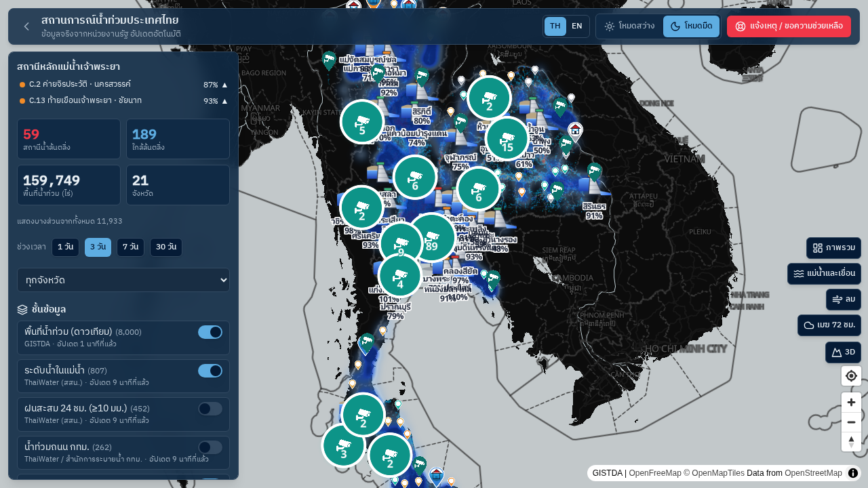Select the 7 วัน time range
Screen dimensions: 868x488
pyautogui.click(x=130, y=247)
